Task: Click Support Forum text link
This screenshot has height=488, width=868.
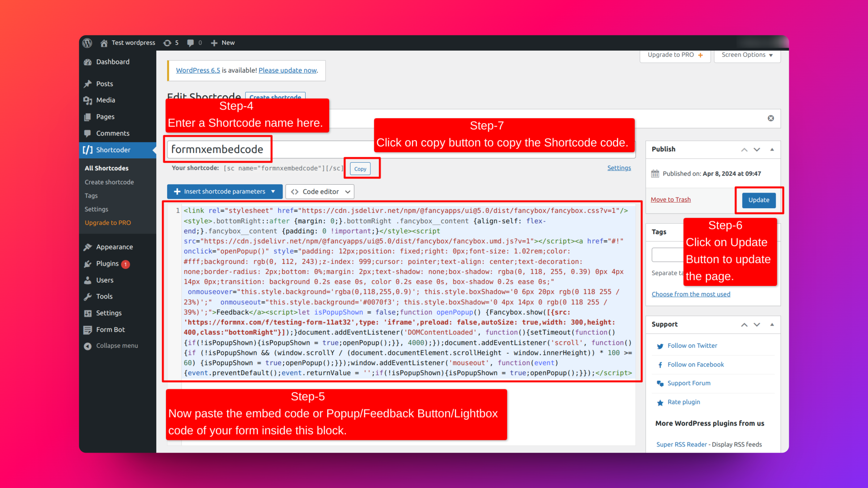Action: (689, 383)
